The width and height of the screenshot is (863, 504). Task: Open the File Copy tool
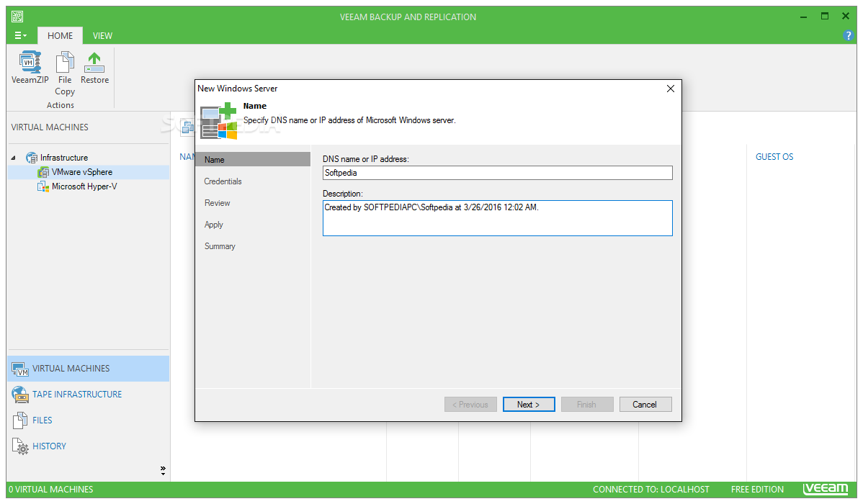pyautogui.click(x=64, y=73)
